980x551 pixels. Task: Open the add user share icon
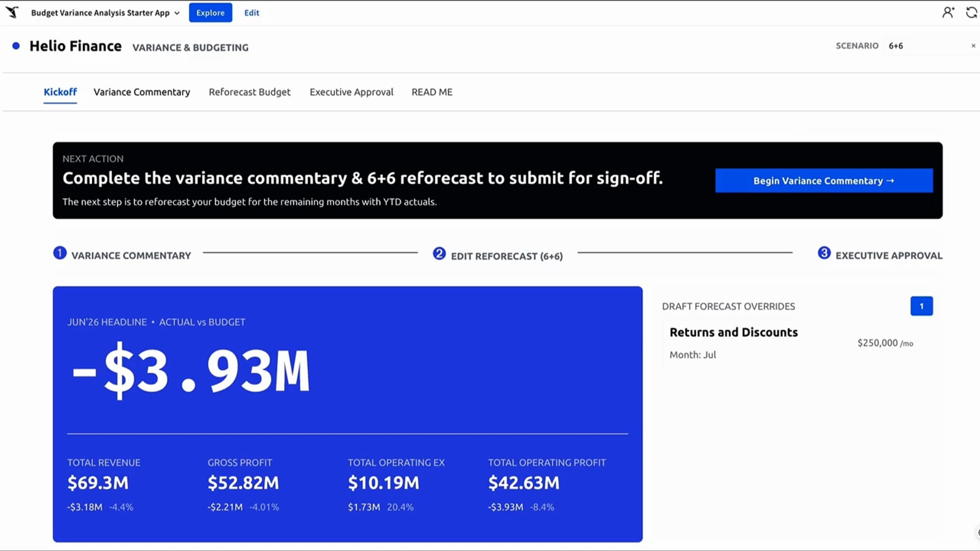coord(948,12)
